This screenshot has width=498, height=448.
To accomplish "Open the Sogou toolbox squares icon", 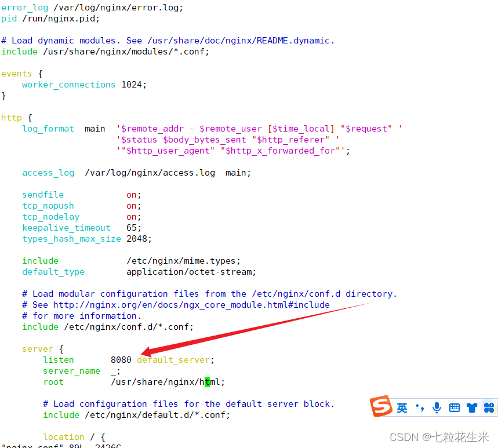I will 489,407.
